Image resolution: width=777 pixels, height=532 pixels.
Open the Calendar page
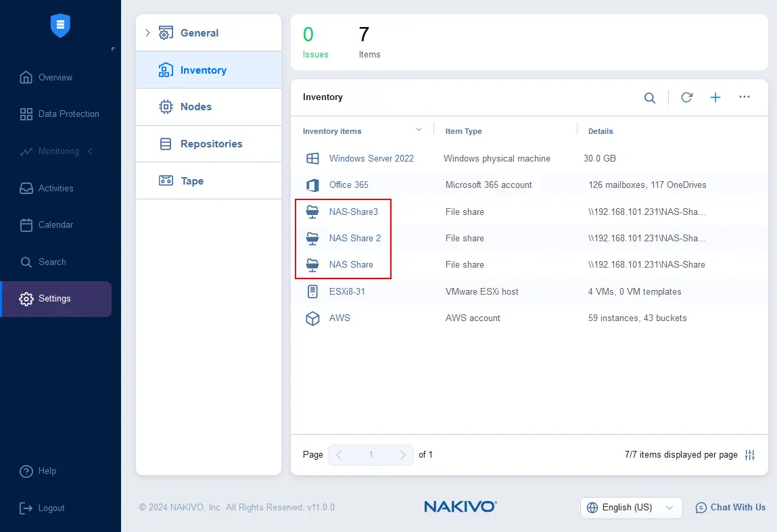coord(46,225)
